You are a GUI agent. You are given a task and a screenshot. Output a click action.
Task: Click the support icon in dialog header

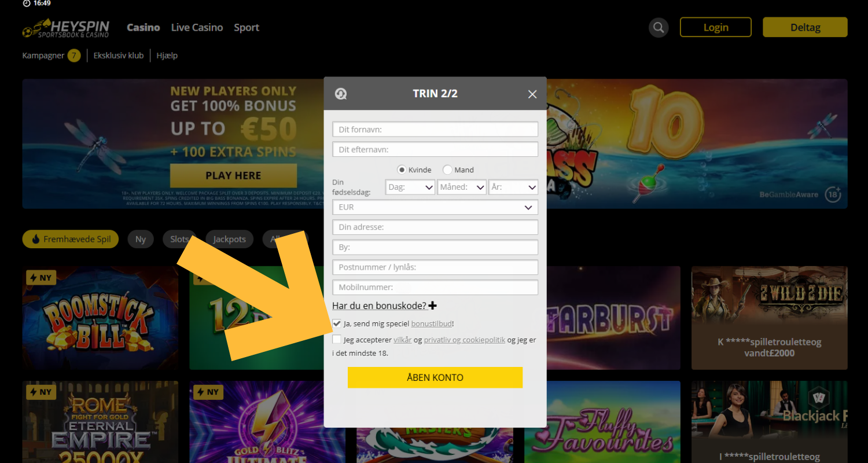341,94
